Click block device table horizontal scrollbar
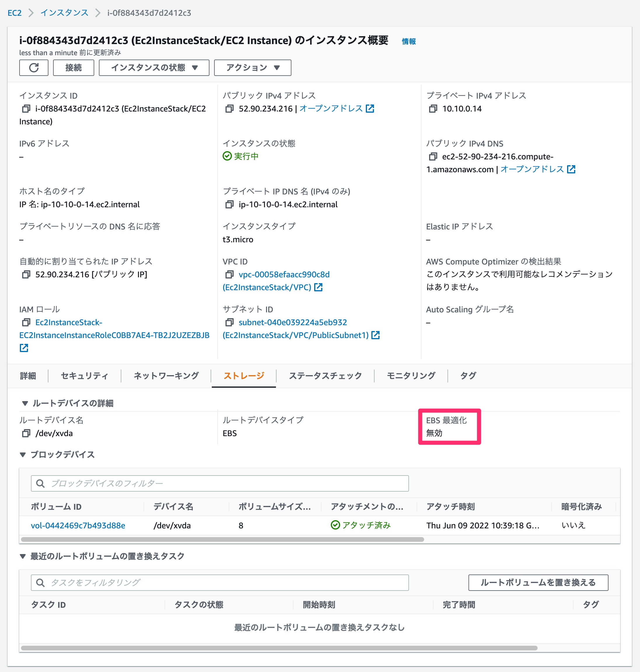This screenshot has width=640, height=672. [223, 539]
